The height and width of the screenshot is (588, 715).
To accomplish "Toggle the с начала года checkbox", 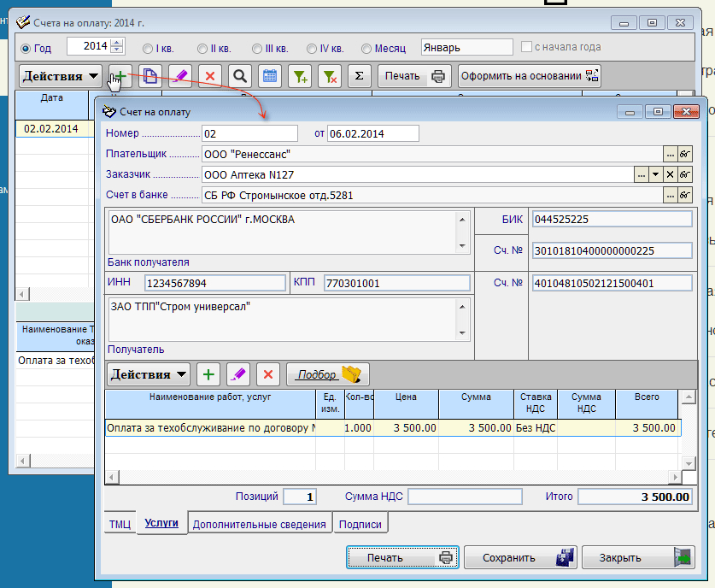I will point(527,46).
